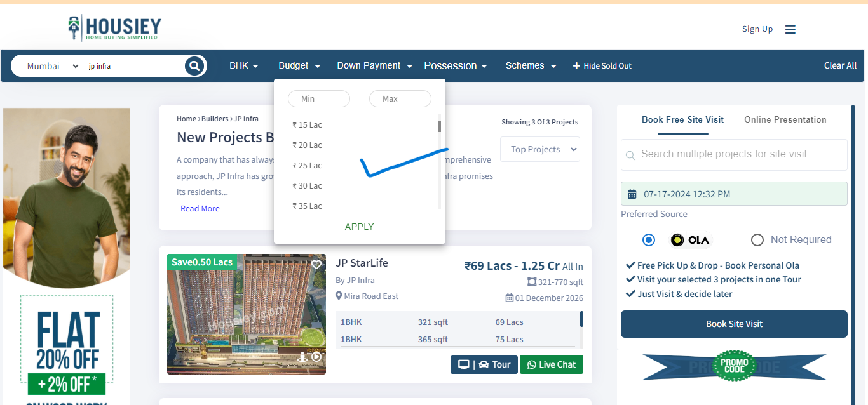Open the Mumbai city dropdown
This screenshot has width=868, height=405.
coord(53,66)
